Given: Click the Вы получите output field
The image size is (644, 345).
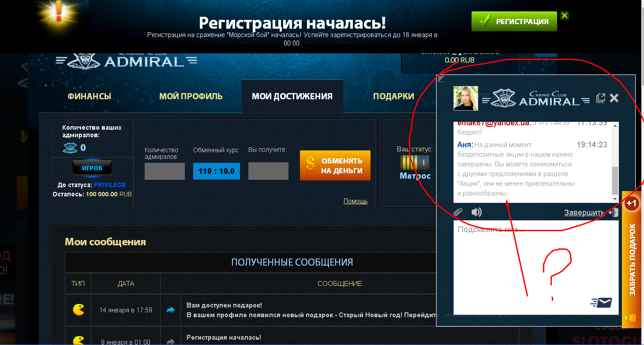Looking at the screenshot, I should 268,171.
